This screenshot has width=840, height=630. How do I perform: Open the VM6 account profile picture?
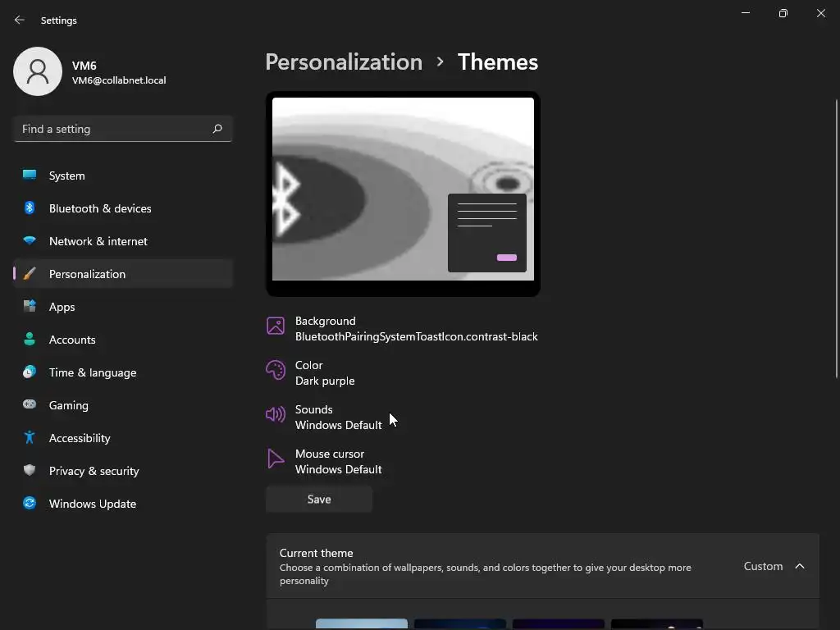[x=38, y=71]
